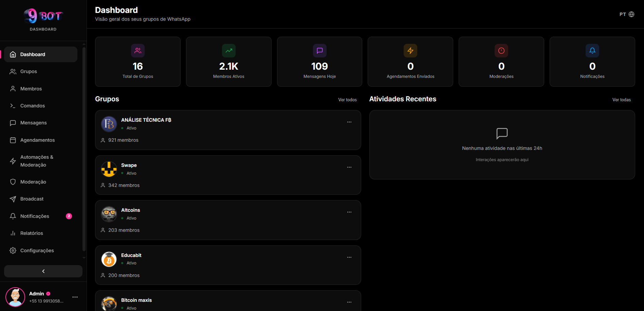Click Ver todas in Atividades Recentes
Screen dimensions: 644x311
click(621, 100)
